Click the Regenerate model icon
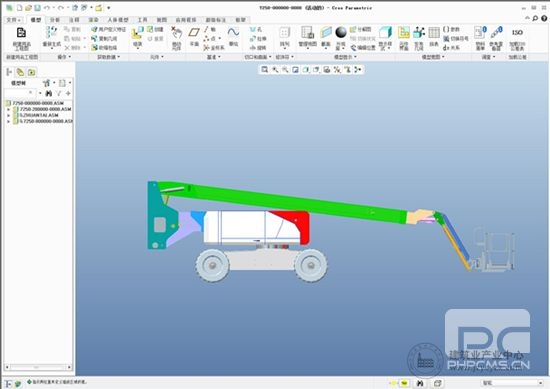Viewport: 550px width, 389px height. point(52,37)
